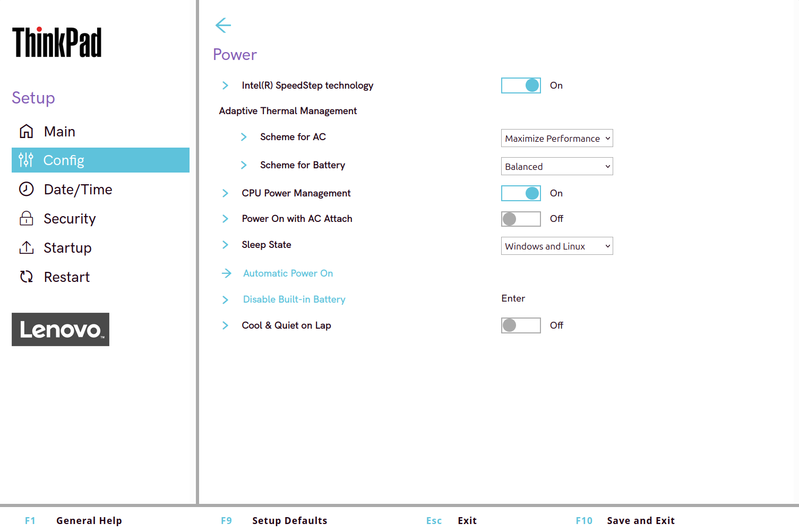
Task: Click the Security lock icon
Action: click(26, 218)
